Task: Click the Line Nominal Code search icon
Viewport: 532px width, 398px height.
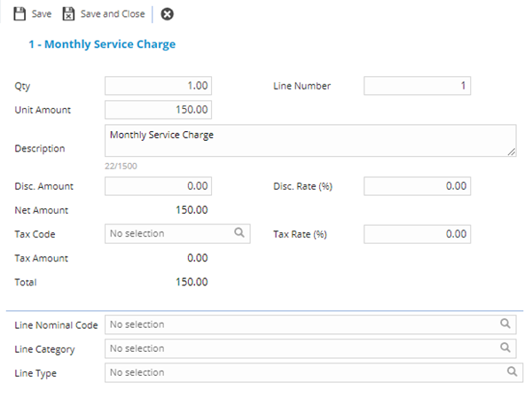Action: point(505,324)
